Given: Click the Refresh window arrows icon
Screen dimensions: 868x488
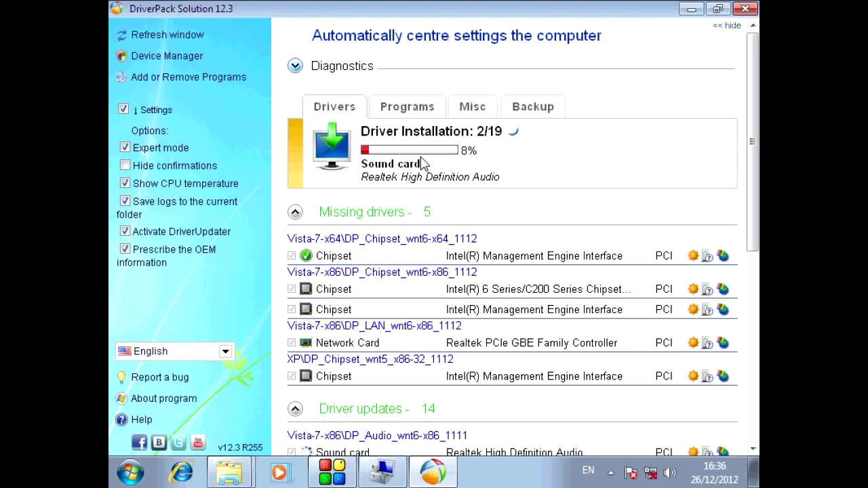Looking at the screenshot, I should (121, 35).
